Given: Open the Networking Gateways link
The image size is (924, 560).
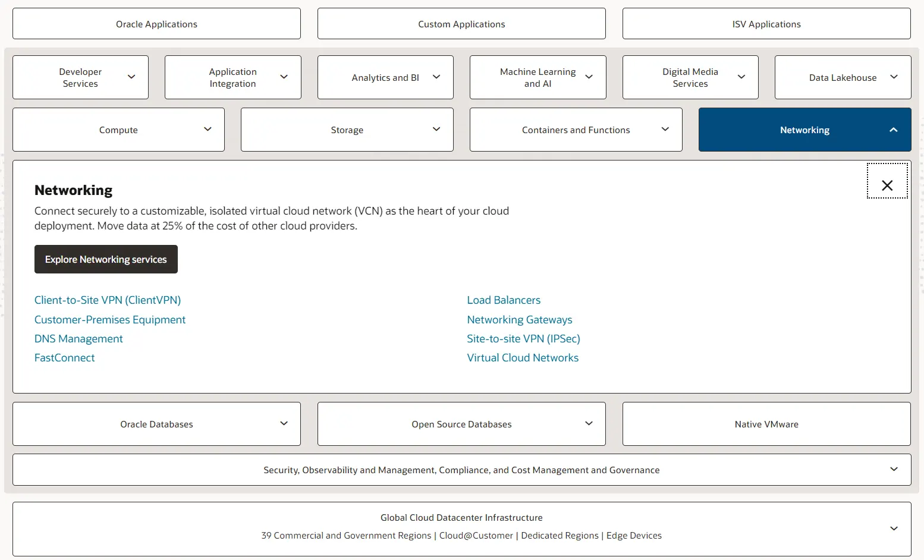Looking at the screenshot, I should tap(520, 320).
